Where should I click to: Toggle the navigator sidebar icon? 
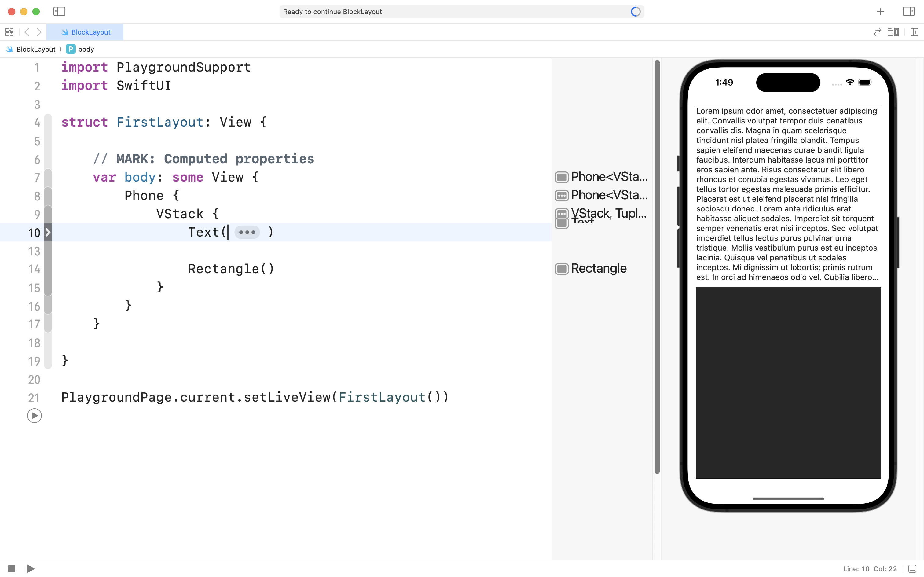pyautogui.click(x=59, y=11)
